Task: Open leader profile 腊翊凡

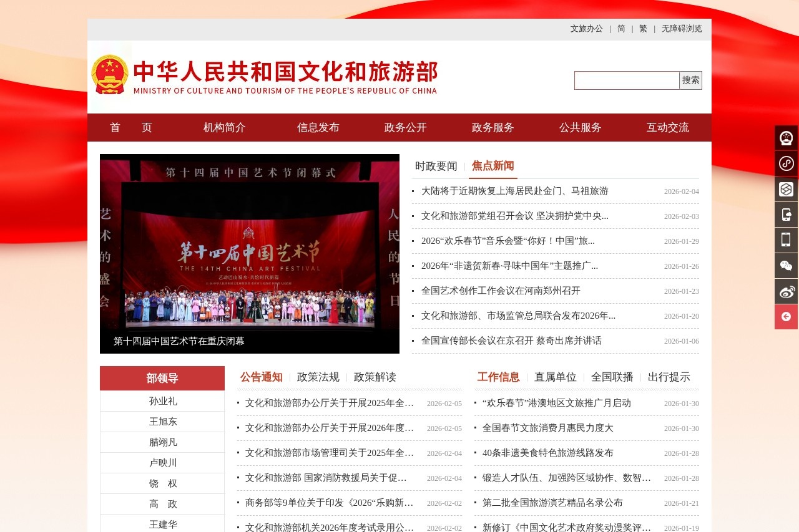Action: point(163,442)
